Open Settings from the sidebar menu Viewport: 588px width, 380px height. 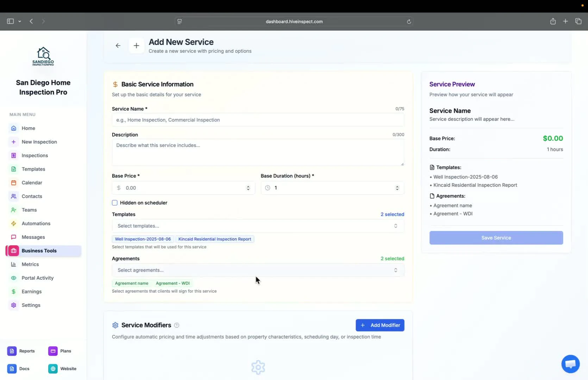31,305
